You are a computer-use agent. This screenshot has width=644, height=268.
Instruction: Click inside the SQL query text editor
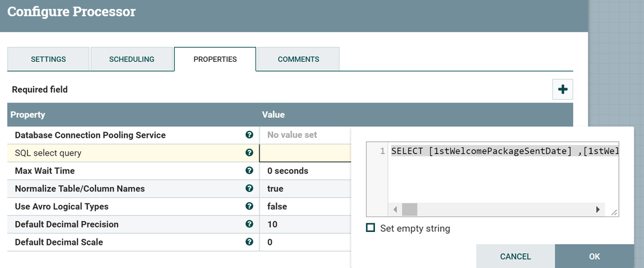503,174
